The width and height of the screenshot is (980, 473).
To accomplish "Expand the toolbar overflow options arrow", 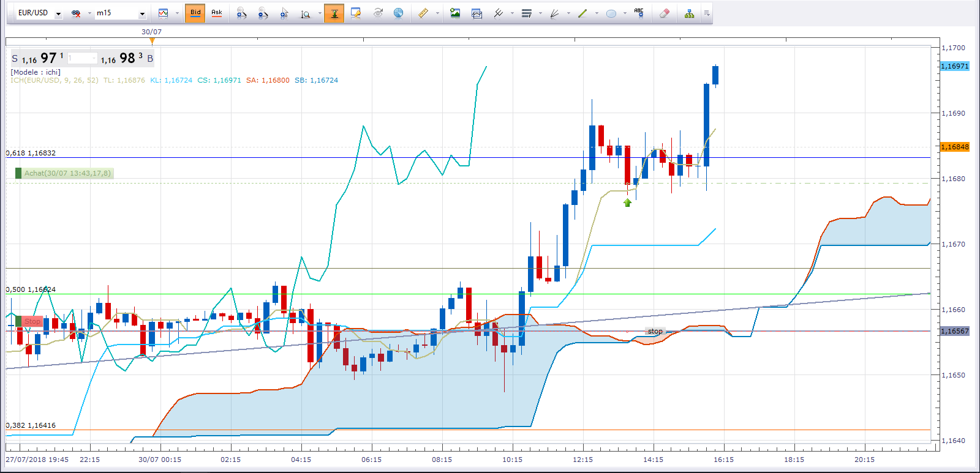I will (x=707, y=13).
